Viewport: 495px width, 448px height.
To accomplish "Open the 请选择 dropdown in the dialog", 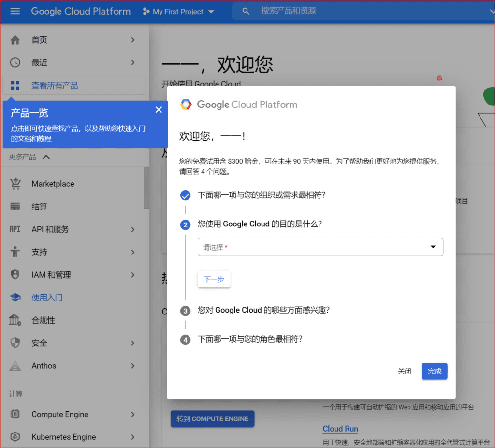I will click(x=320, y=247).
